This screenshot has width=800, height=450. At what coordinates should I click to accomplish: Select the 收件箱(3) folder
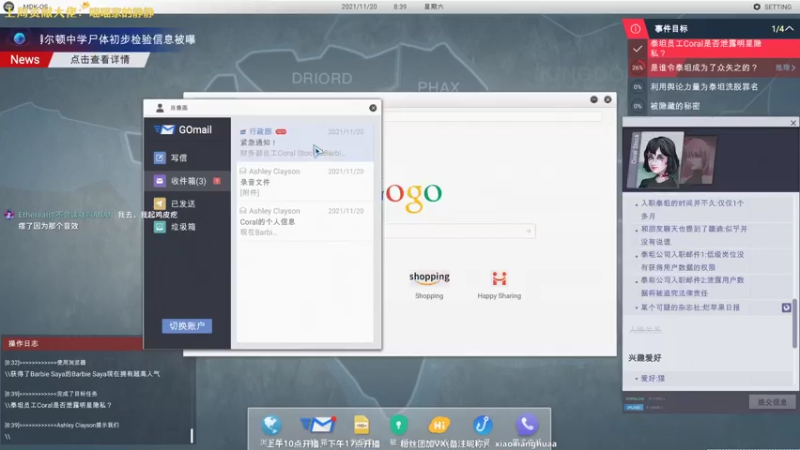[187, 181]
